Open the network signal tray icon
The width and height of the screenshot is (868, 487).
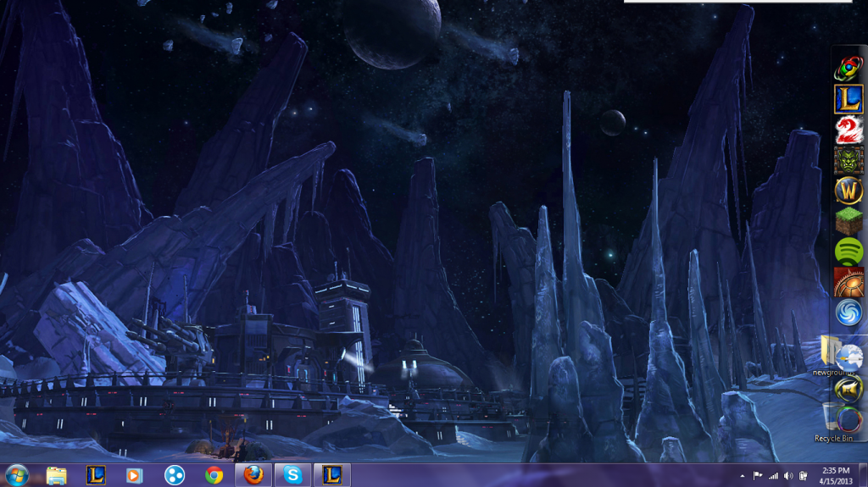point(773,476)
